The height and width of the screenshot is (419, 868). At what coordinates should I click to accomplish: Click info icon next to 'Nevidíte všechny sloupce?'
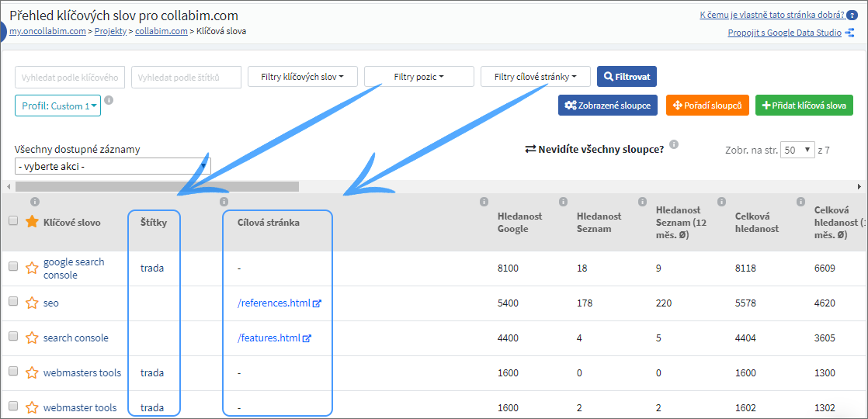[x=674, y=144]
